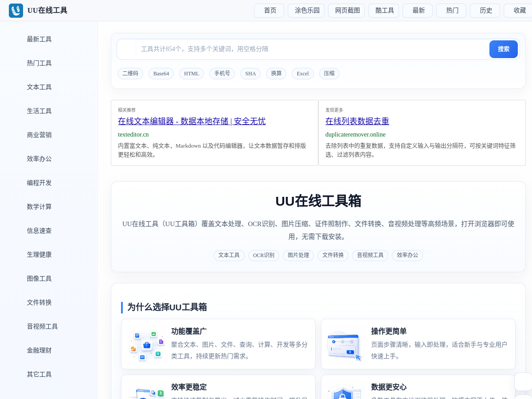This screenshot has width=532, height=399.
Task: Click the floating button at bottom right
Action: click(523, 382)
